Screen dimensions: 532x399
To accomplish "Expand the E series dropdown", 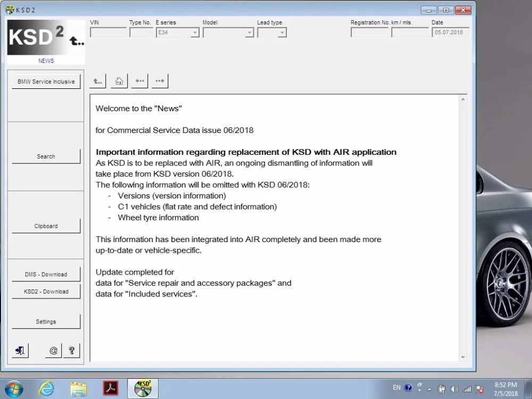I will pos(195,32).
